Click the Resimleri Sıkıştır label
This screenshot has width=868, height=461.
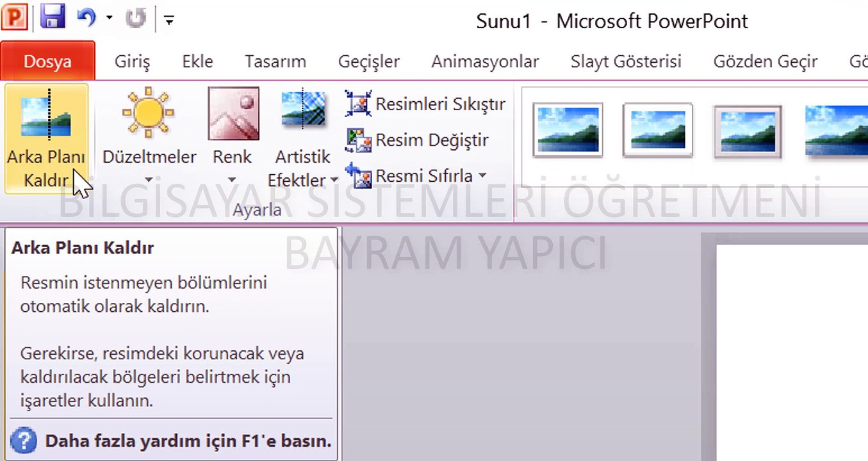tap(441, 104)
